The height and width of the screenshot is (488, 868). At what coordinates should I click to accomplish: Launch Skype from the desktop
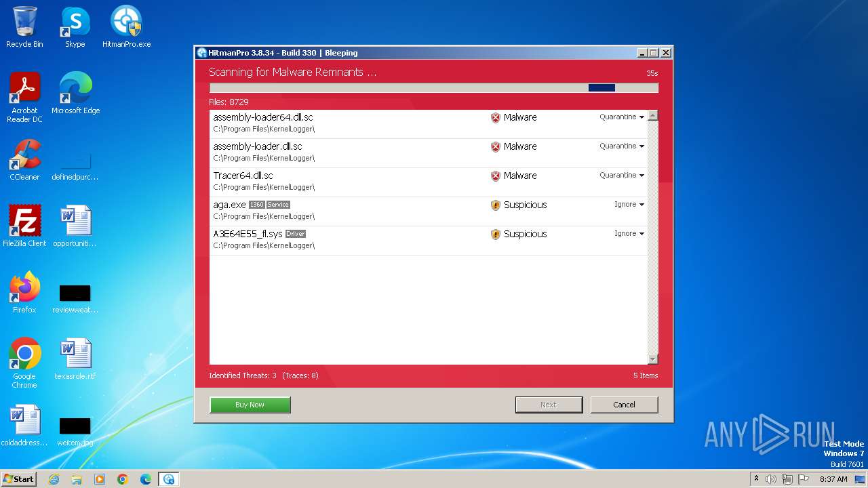[75, 27]
